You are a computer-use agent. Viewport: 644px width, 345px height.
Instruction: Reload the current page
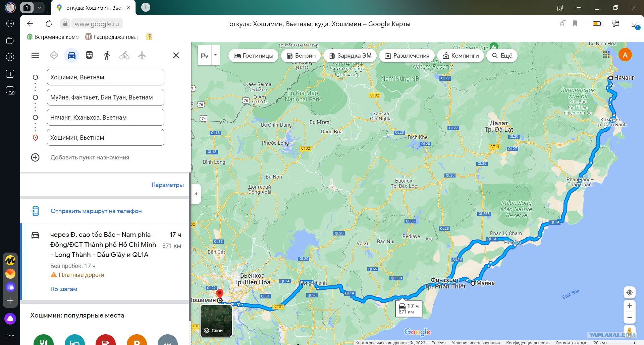click(x=49, y=24)
